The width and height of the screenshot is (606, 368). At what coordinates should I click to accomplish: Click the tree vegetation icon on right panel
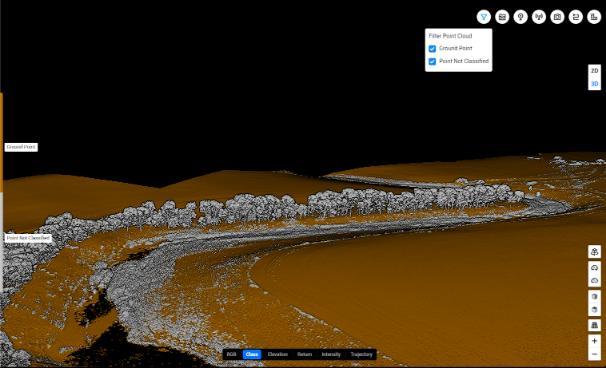594,252
